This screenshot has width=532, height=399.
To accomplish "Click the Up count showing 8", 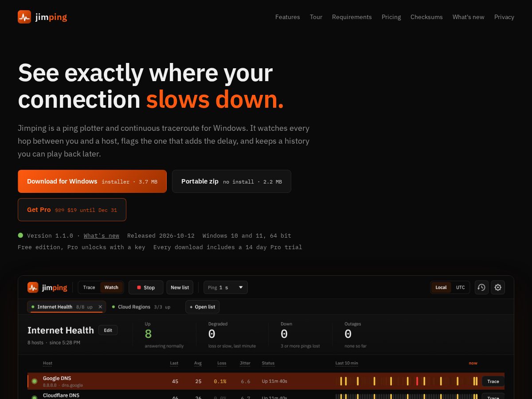I will (148, 334).
